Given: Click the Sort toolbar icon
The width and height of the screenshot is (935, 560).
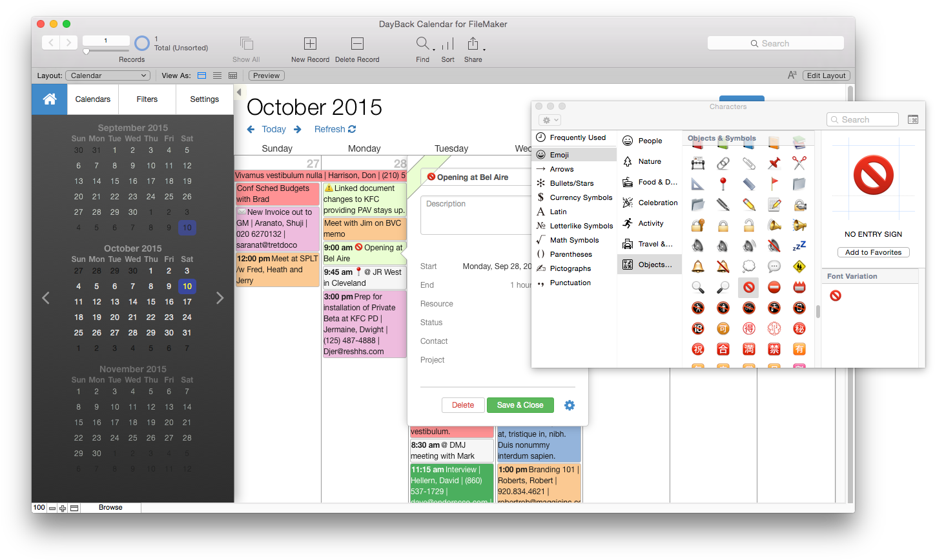Looking at the screenshot, I should coord(447,43).
